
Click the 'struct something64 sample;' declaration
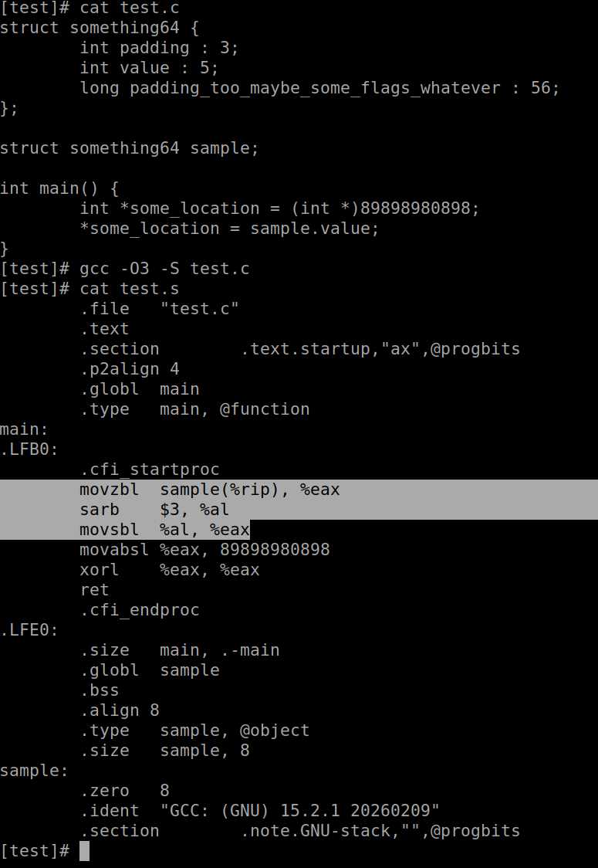click(129, 148)
